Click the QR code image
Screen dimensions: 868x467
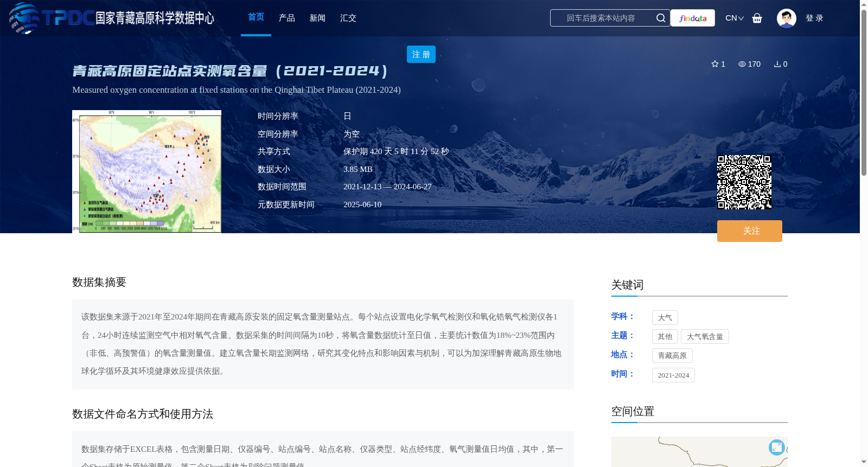point(744,182)
